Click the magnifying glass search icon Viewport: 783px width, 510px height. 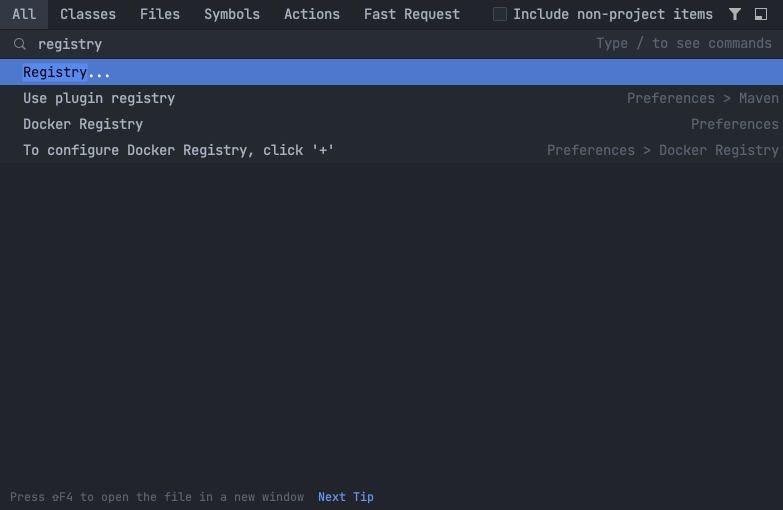click(20, 44)
